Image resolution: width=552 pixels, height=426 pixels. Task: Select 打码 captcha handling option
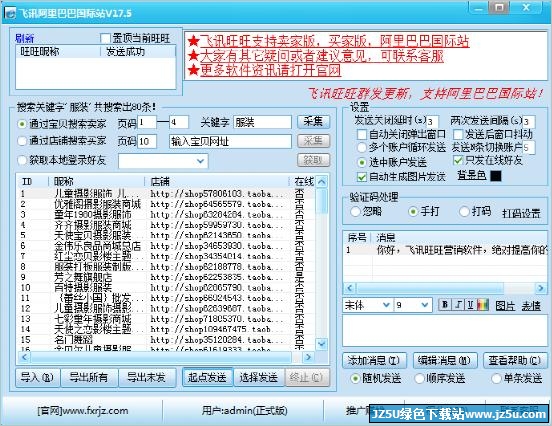[464, 212]
